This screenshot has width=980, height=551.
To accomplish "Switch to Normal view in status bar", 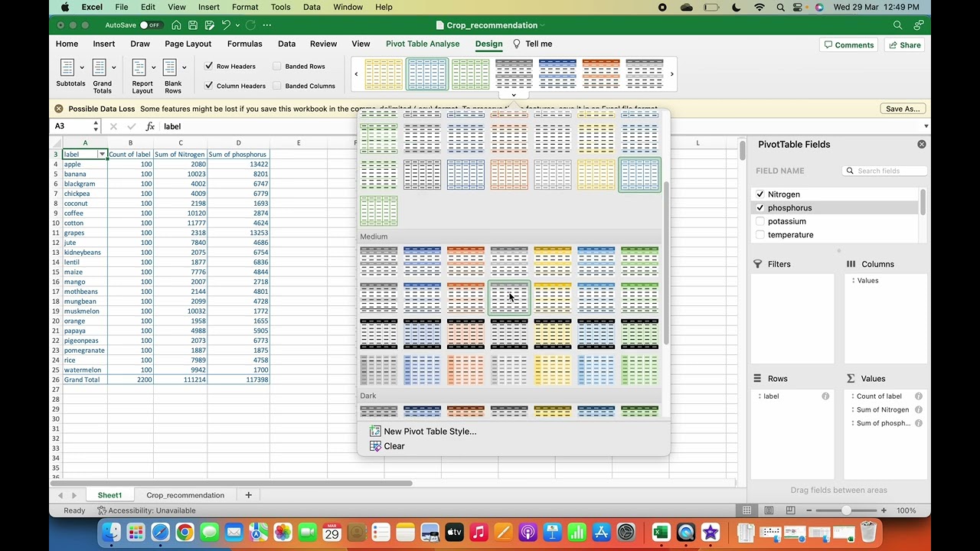I will [746, 510].
